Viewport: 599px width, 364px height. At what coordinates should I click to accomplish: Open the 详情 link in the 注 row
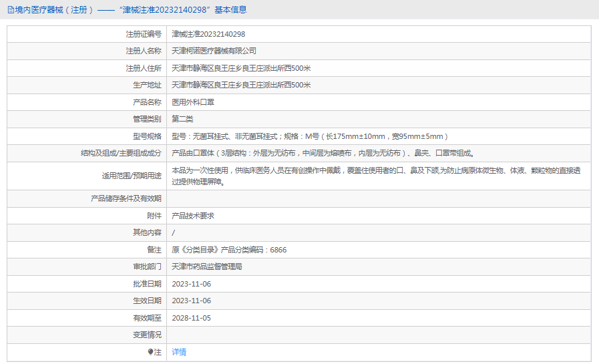[x=179, y=352]
